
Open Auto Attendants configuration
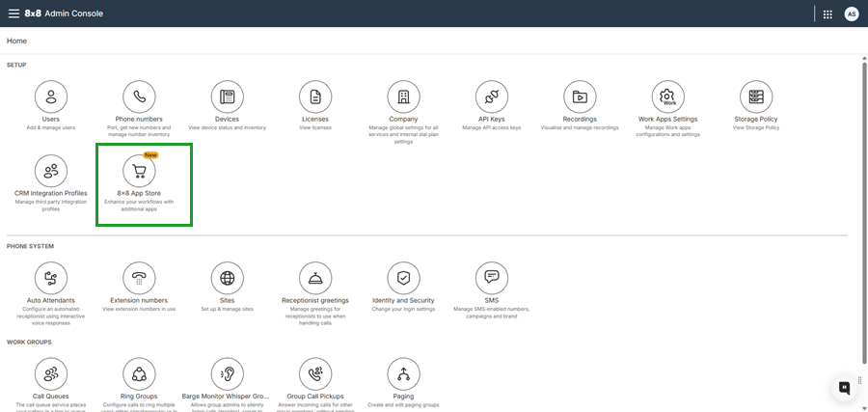51,278
